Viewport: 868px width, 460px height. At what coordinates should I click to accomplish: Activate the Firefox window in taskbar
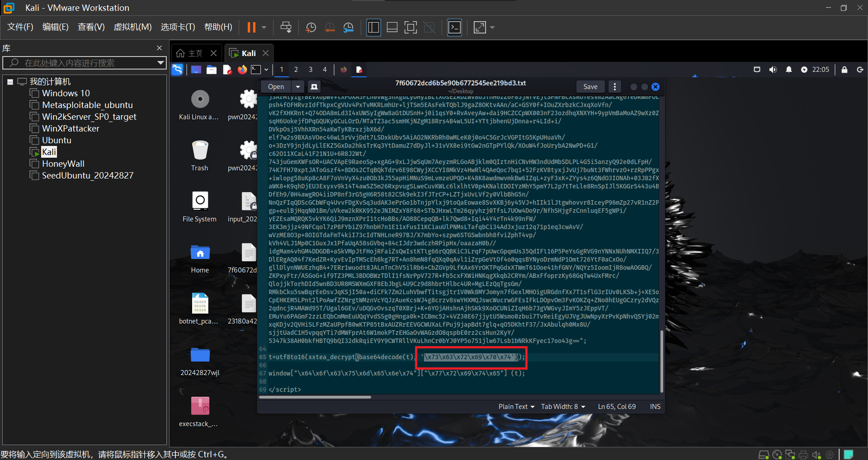(x=344, y=70)
